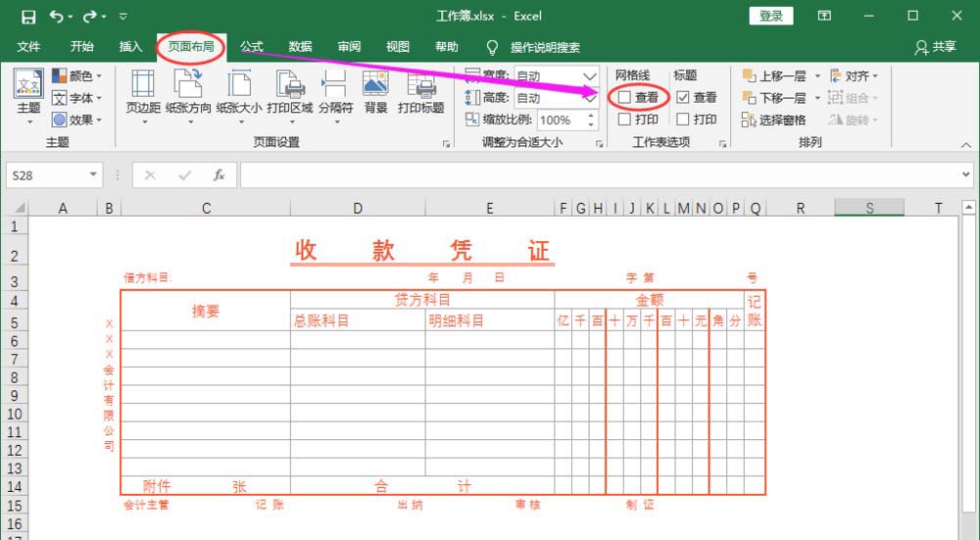Viewport: 980px width, 540px height.
Task: Toggle headings View (查看) checkbox
Action: (683, 97)
